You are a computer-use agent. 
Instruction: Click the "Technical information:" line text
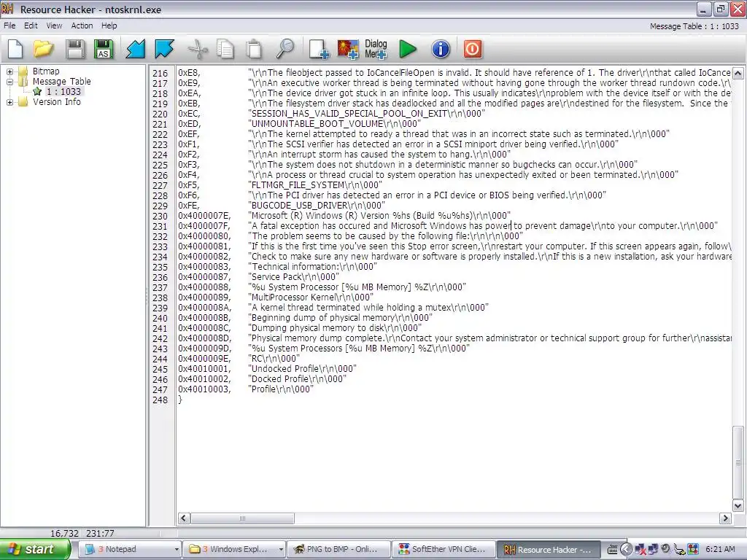pyautogui.click(x=312, y=267)
